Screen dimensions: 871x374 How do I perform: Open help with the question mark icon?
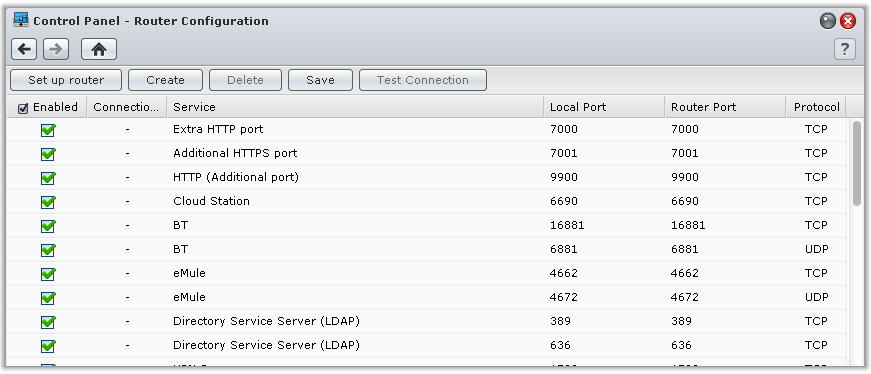[x=844, y=49]
